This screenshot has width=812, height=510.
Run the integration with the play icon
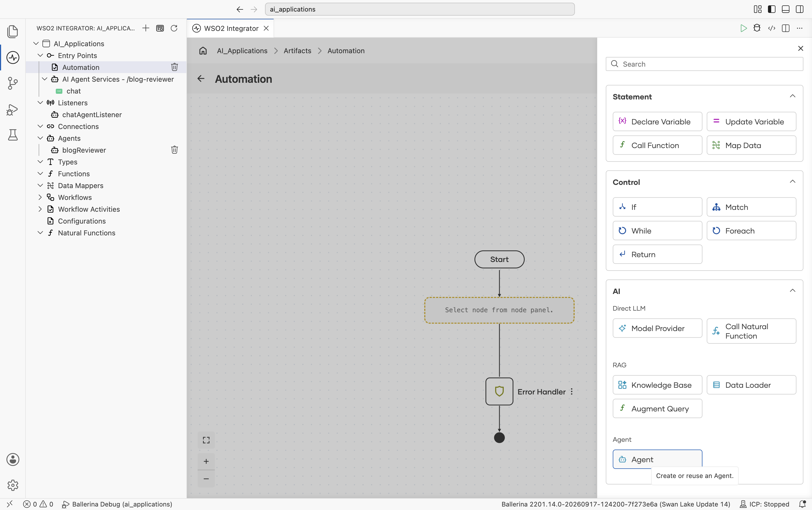[743, 28]
